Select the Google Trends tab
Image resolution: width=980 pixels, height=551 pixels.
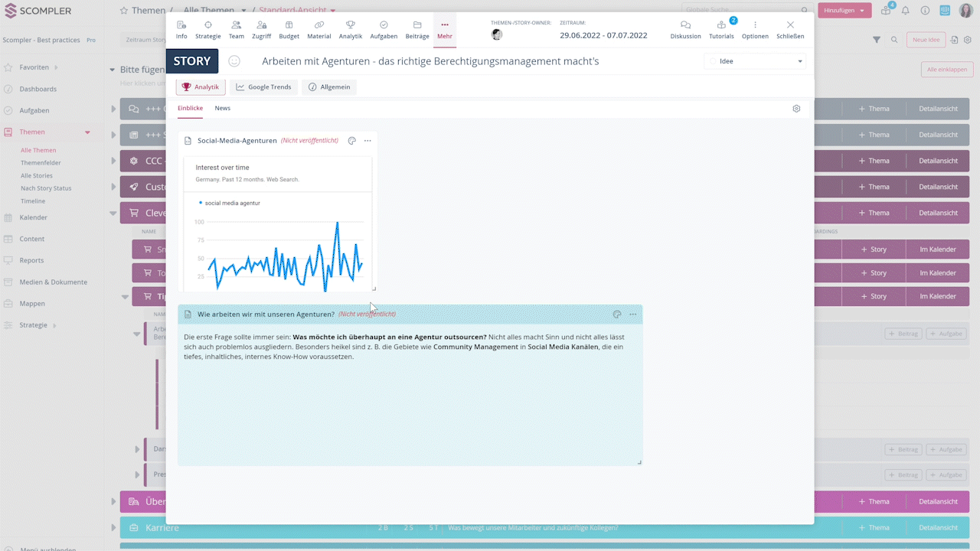pos(263,87)
